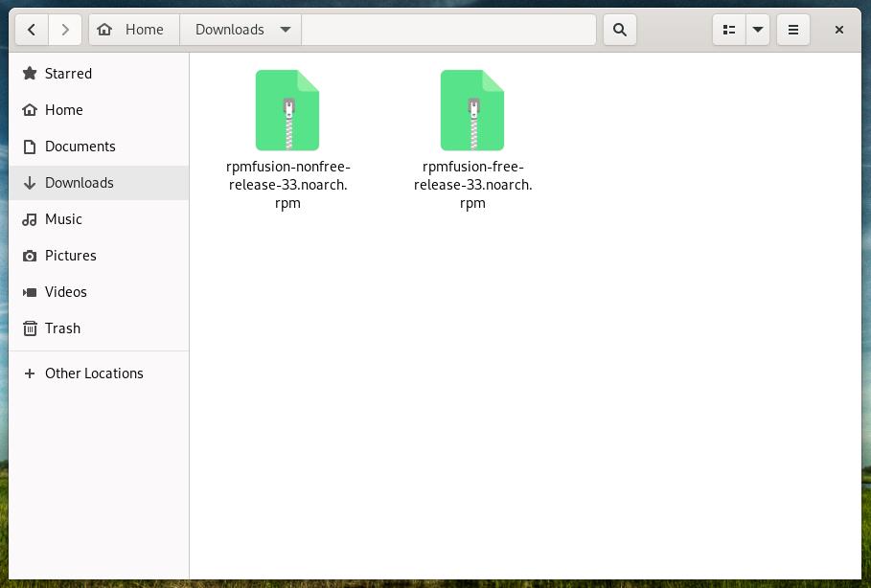
Task: Select rpmfusion-free-release-33 rpm file icon
Action: pos(472,110)
